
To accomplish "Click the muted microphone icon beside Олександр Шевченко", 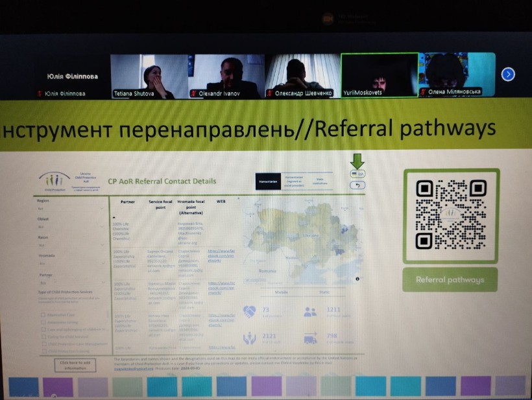I will tap(270, 93).
